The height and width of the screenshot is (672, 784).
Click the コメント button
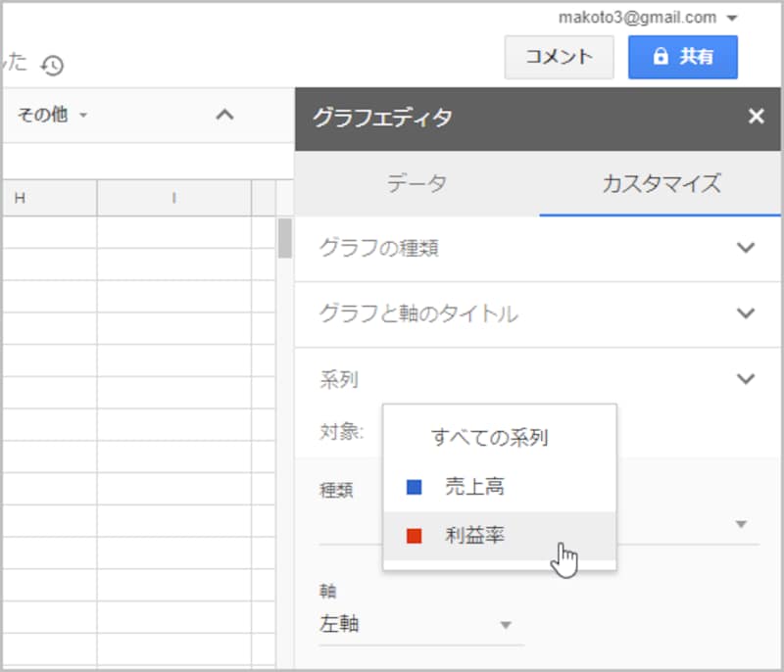coord(559,57)
